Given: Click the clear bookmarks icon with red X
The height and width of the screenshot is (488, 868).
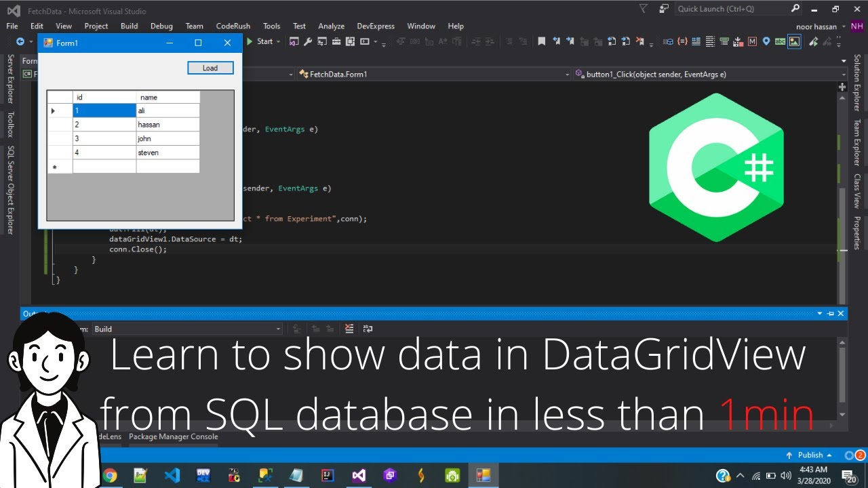Looking at the screenshot, I should pyautogui.click(x=640, y=41).
